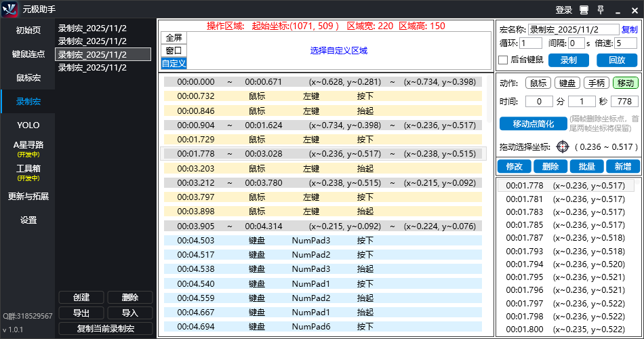Switch to 键鼠连点 sidebar page

pyautogui.click(x=28, y=54)
